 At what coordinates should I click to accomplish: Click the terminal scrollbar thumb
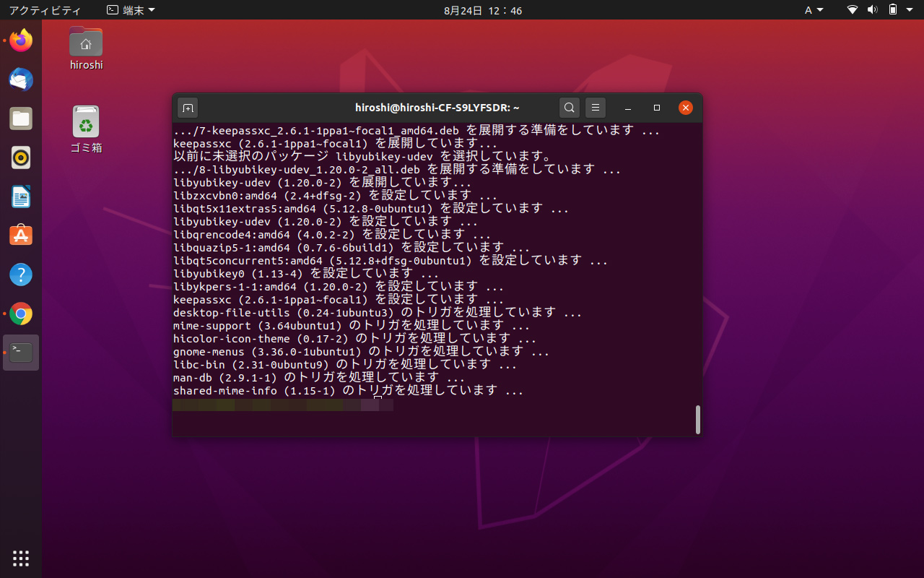pyautogui.click(x=698, y=420)
